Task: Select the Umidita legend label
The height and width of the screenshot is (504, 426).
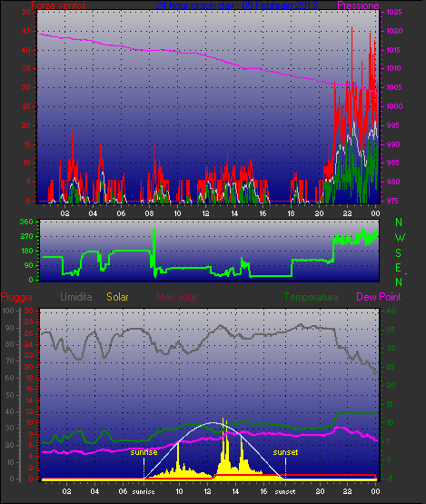Action: 76,297
